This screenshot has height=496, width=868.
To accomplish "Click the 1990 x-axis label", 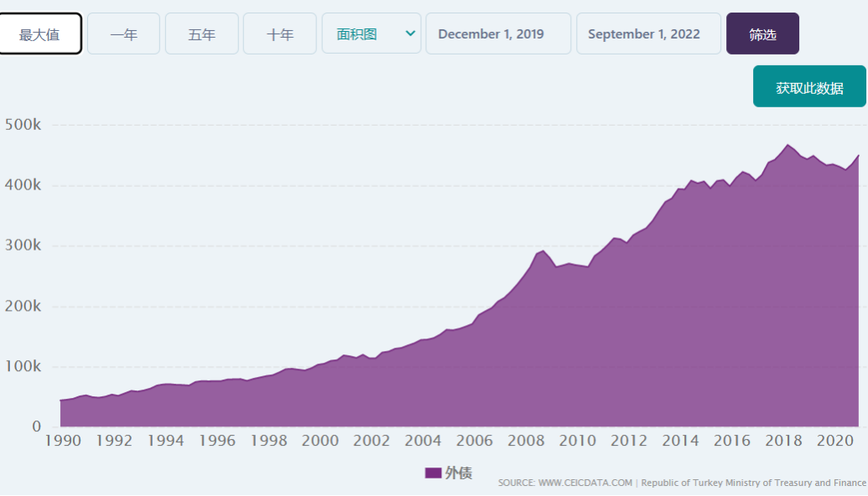I will point(63,441).
